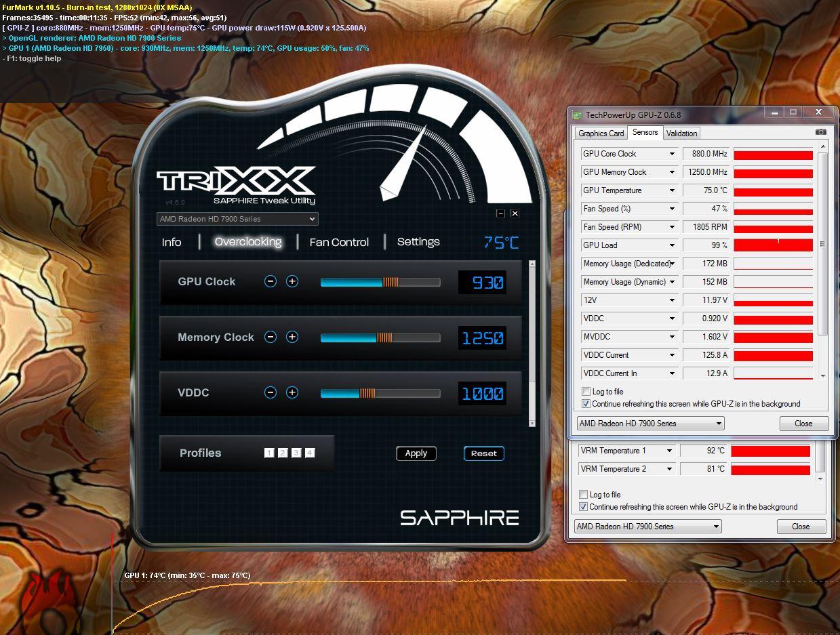Click the Memory Clock slider track
This screenshot has height=635, width=840.
(380, 337)
